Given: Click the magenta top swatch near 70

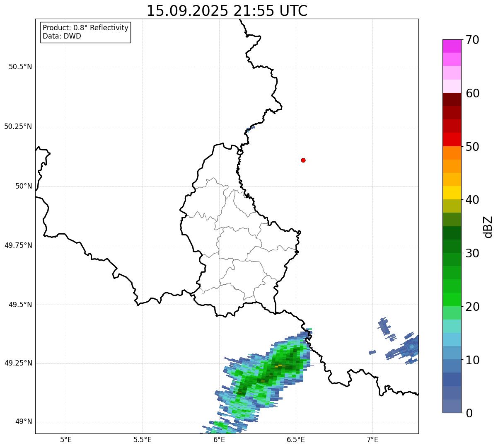Looking at the screenshot, I should pos(452,46).
